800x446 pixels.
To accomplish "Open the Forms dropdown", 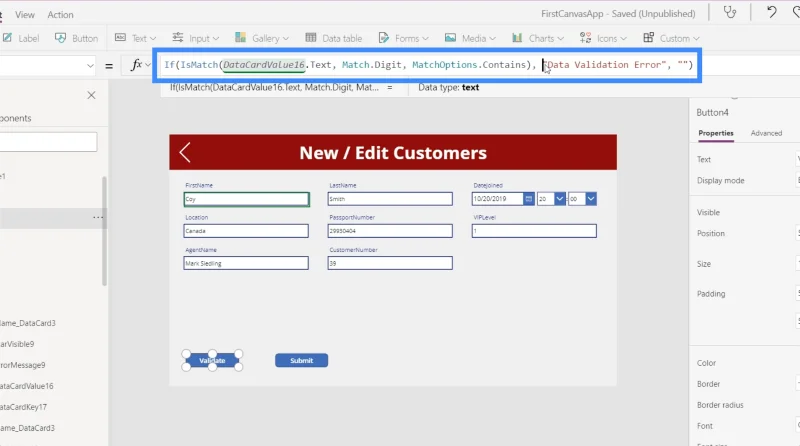I will pyautogui.click(x=404, y=38).
